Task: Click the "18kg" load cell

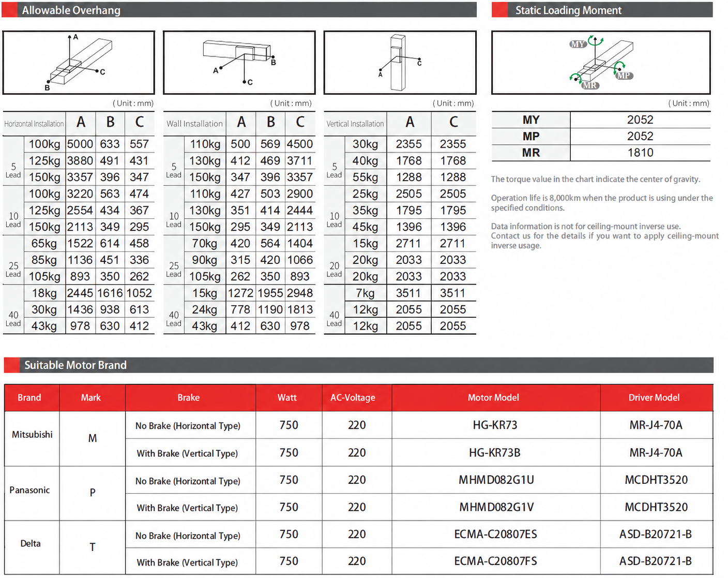Action: (44, 293)
